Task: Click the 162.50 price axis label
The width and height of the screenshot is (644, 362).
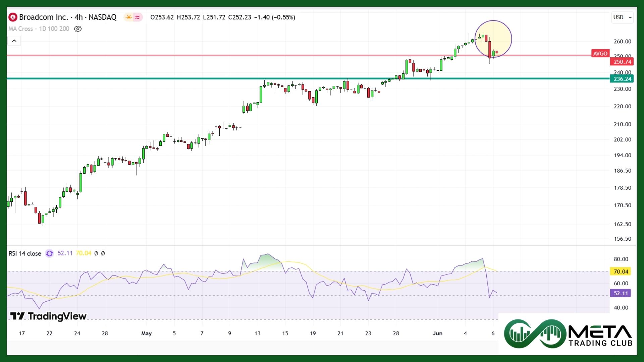Action: pyautogui.click(x=622, y=224)
